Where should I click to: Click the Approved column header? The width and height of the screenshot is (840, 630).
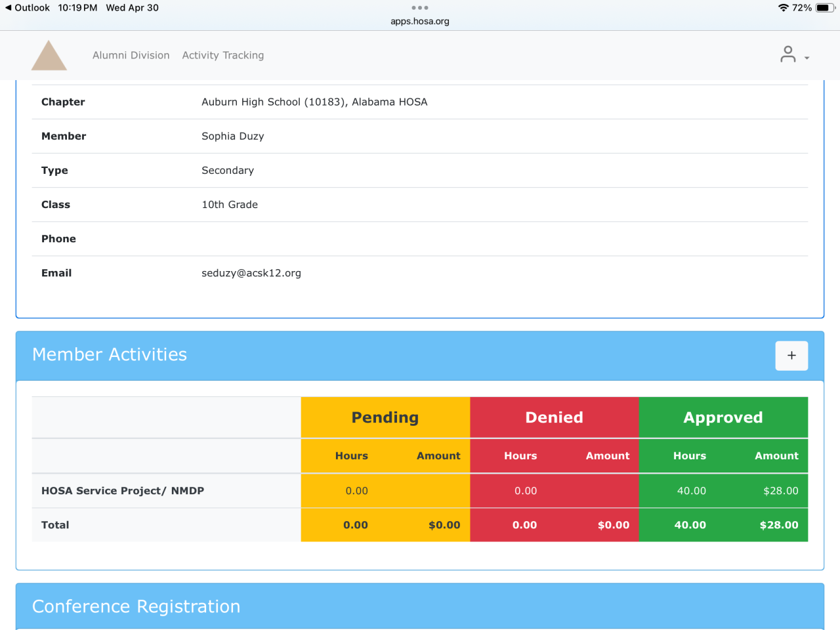[x=723, y=417]
